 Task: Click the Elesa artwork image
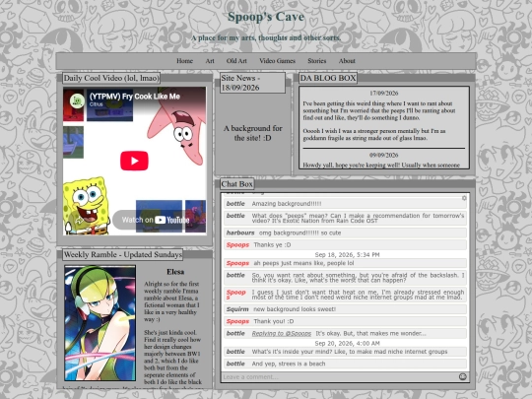[x=100, y=323]
